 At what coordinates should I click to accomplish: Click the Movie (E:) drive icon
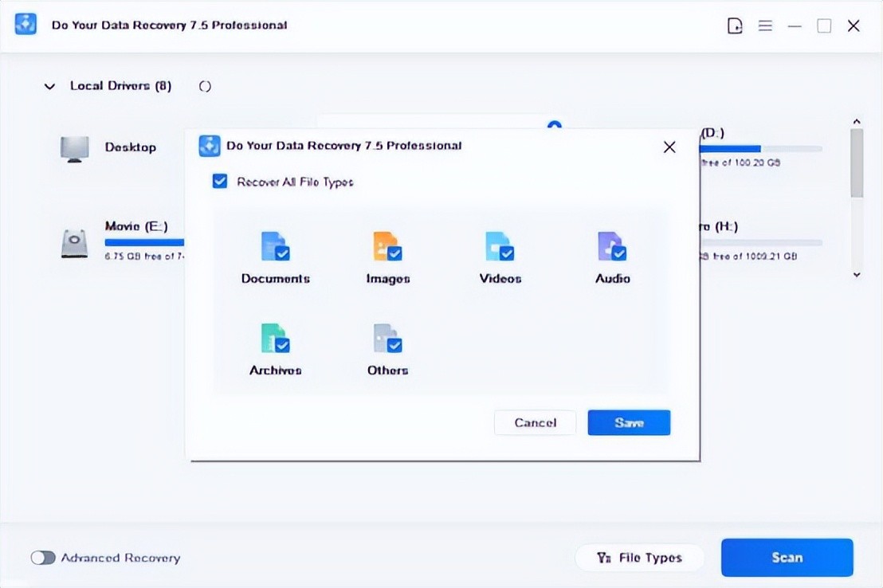coord(75,243)
